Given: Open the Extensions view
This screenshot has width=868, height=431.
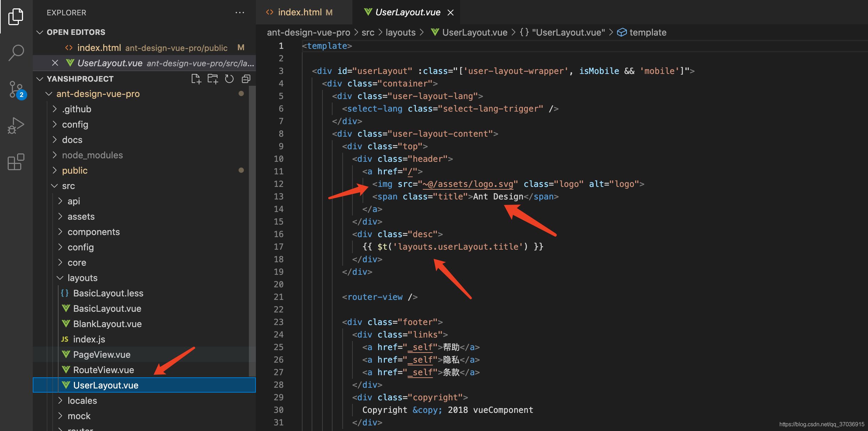Looking at the screenshot, I should pyautogui.click(x=16, y=162).
